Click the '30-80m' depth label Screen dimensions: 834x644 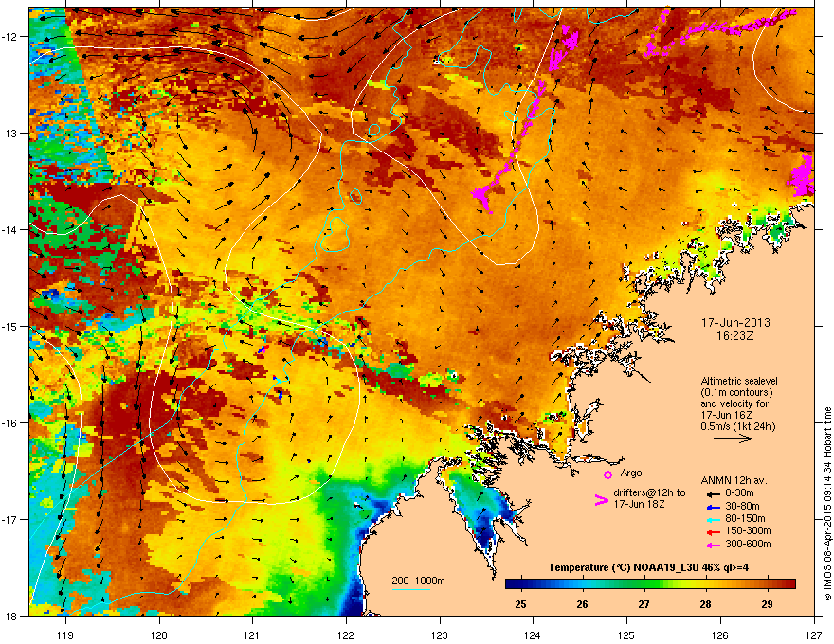coord(742,506)
